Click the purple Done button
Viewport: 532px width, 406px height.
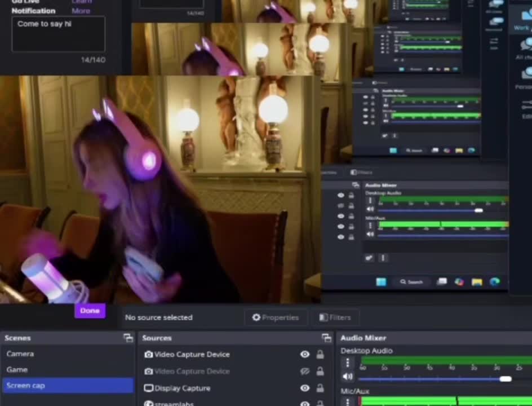click(90, 311)
